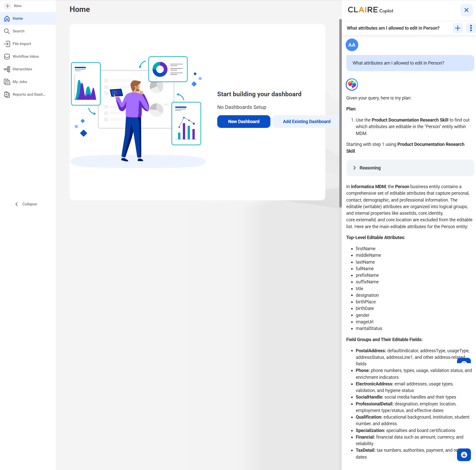Viewport: 476px width, 470px height.
Task: Open Reports and Dashboards
Action: point(28,94)
